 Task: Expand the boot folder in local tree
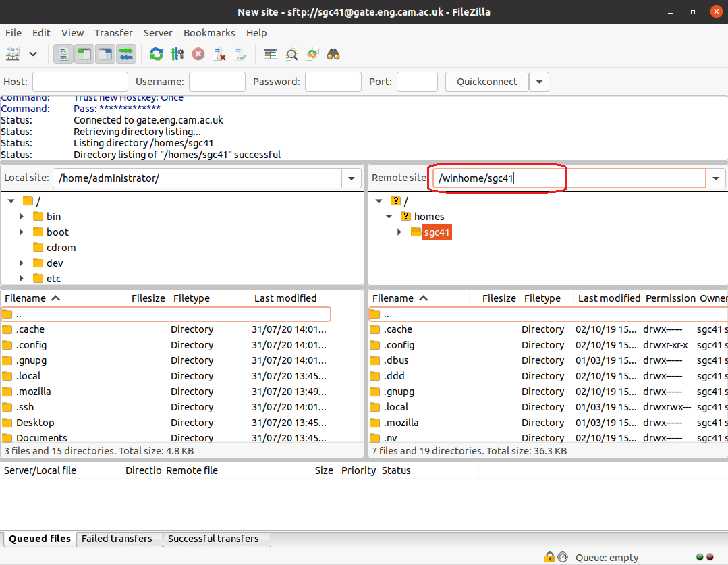pos(22,232)
